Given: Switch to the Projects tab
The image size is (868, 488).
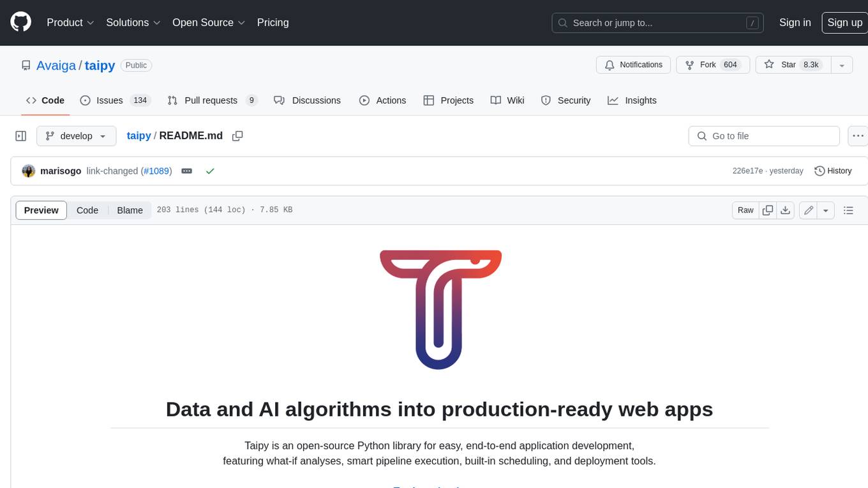Looking at the screenshot, I should pos(449,100).
